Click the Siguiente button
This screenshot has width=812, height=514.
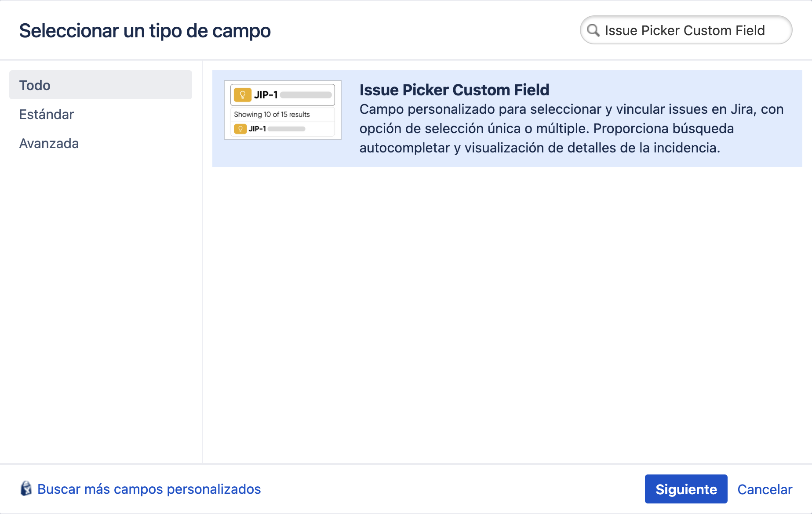coord(685,489)
